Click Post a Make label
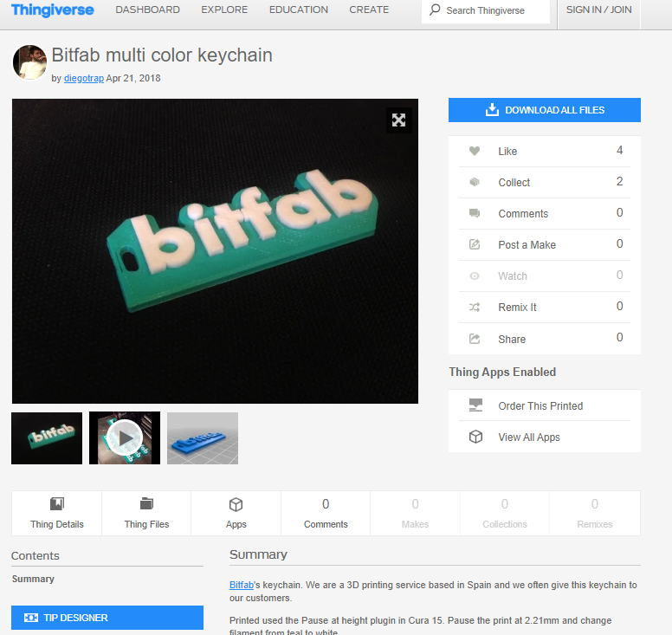The image size is (672, 635). (527, 245)
